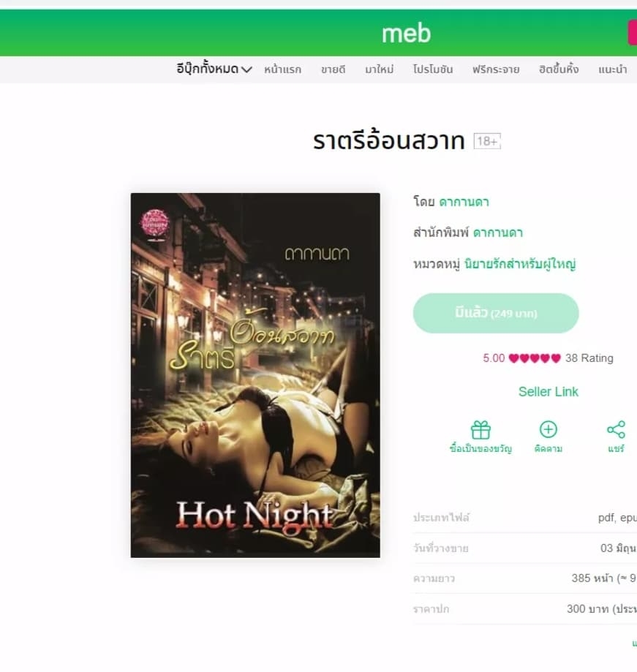The width and height of the screenshot is (637, 672).
Task: Click the pink button at header edge
Action: (x=633, y=33)
